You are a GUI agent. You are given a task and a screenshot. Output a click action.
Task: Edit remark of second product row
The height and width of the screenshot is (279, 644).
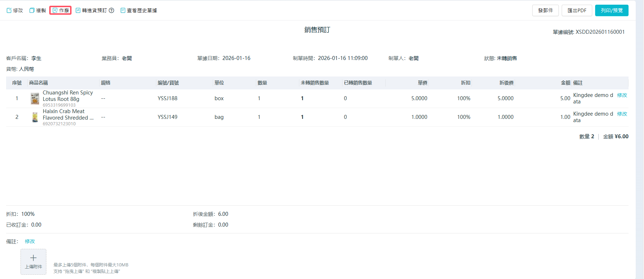coord(622,114)
